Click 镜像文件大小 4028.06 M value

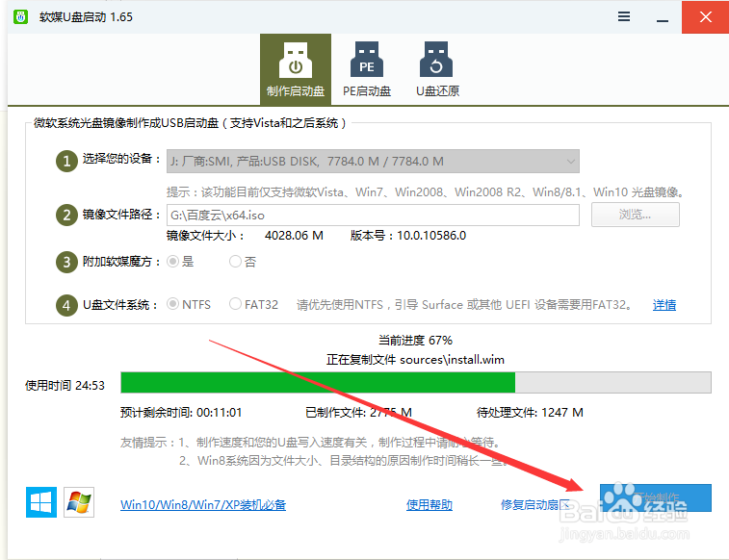[x=294, y=236]
